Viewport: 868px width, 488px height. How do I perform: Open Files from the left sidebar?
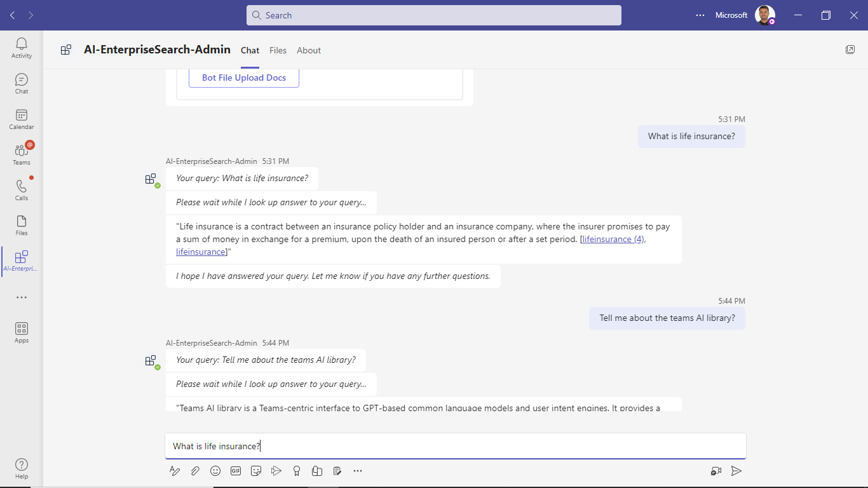tap(22, 225)
